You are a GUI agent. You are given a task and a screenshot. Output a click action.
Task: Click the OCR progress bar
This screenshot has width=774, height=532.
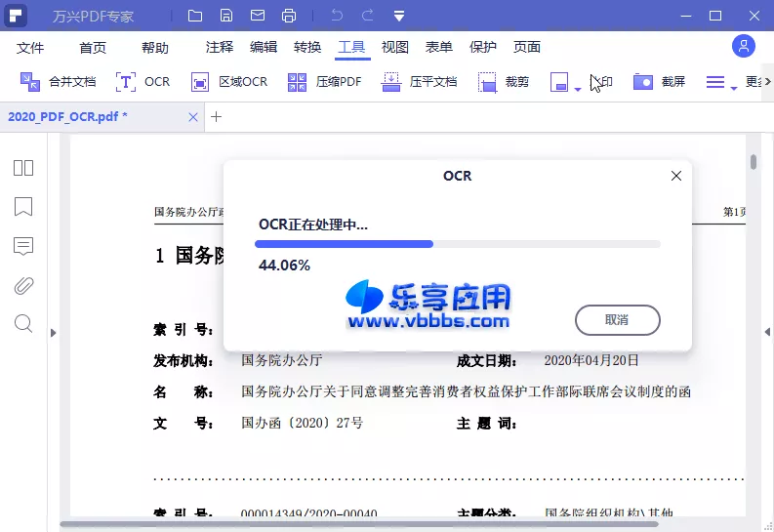click(x=458, y=244)
